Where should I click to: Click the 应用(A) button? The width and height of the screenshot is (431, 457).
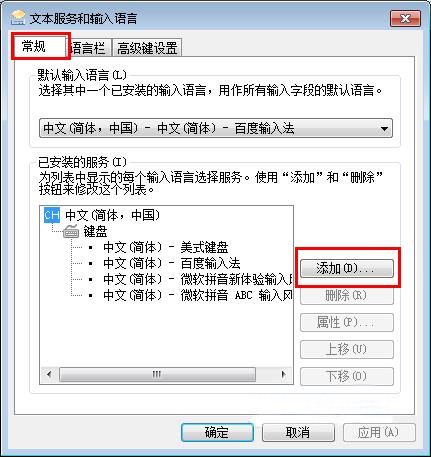379,433
